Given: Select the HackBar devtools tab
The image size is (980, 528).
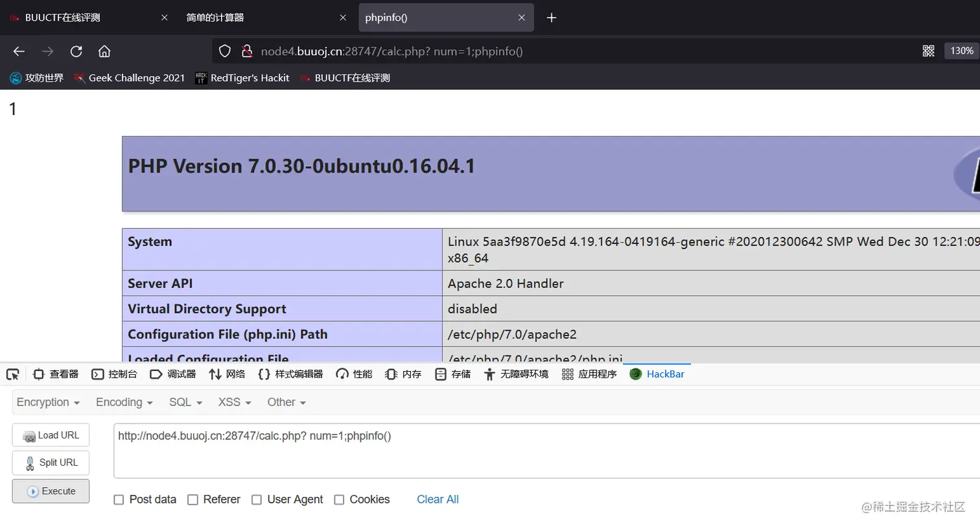Looking at the screenshot, I should point(657,374).
